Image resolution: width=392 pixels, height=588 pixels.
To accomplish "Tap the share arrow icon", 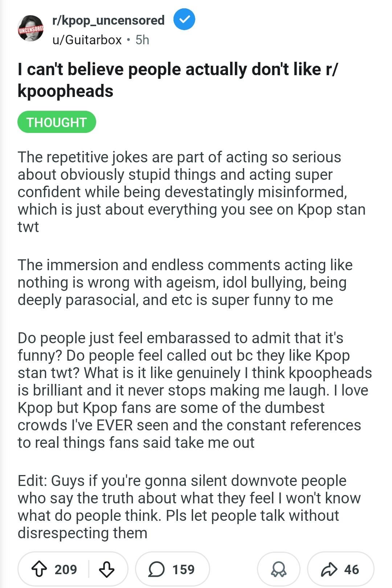I will [x=329, y=569].
